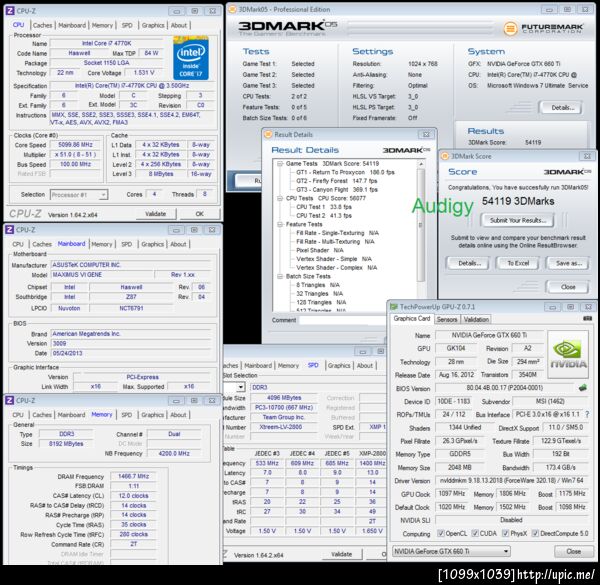
Task: Switch to the Validation tab in GPU-Z
Action: tap(476, 319)
